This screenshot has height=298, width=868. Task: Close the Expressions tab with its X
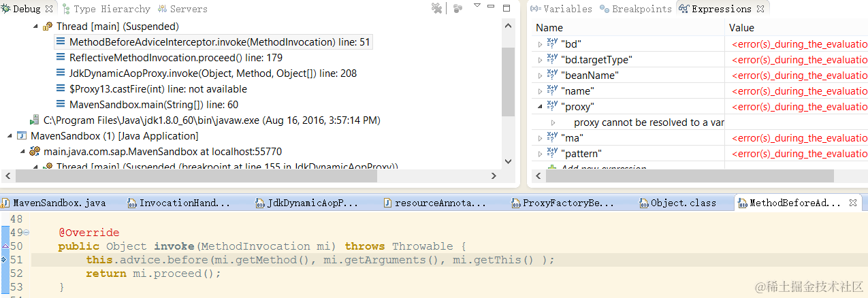(x=760, y=9)
